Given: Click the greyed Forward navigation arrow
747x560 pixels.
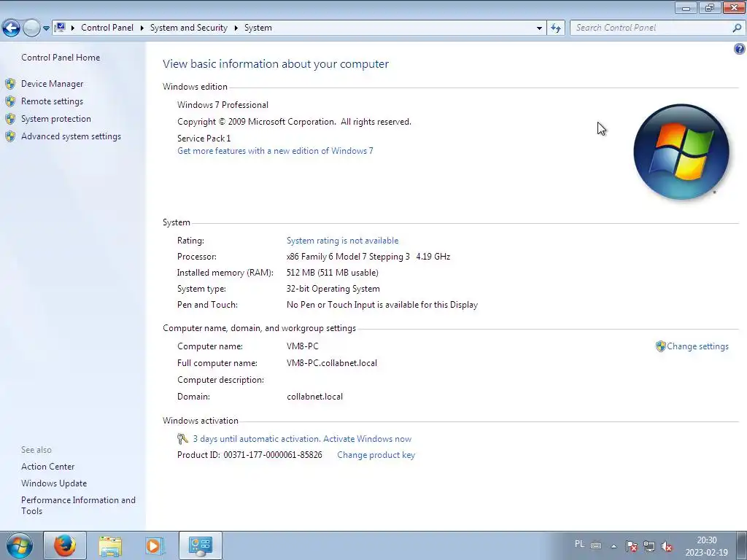Looking at the screenshot, I should [31, 28].
